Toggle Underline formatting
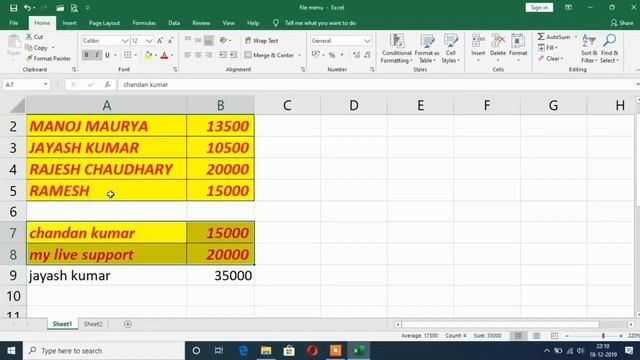The image size is (640, 360). 107,55
